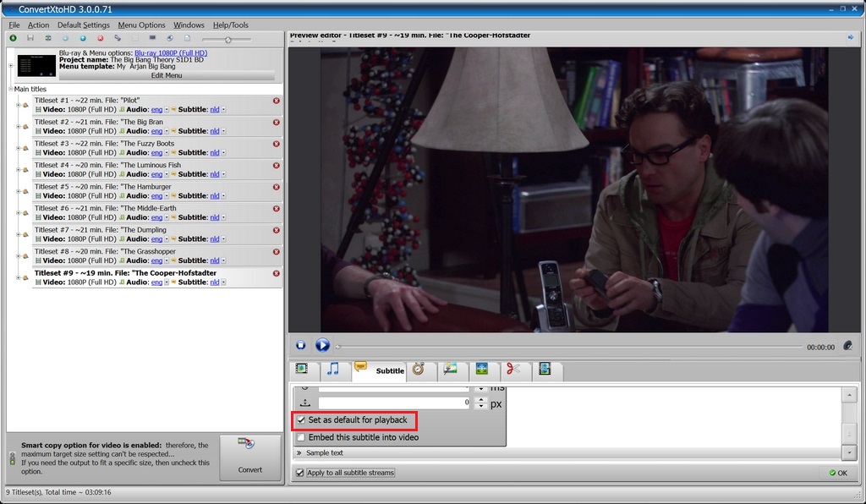Confirm subtitle settings with OK button

[838, 473]
